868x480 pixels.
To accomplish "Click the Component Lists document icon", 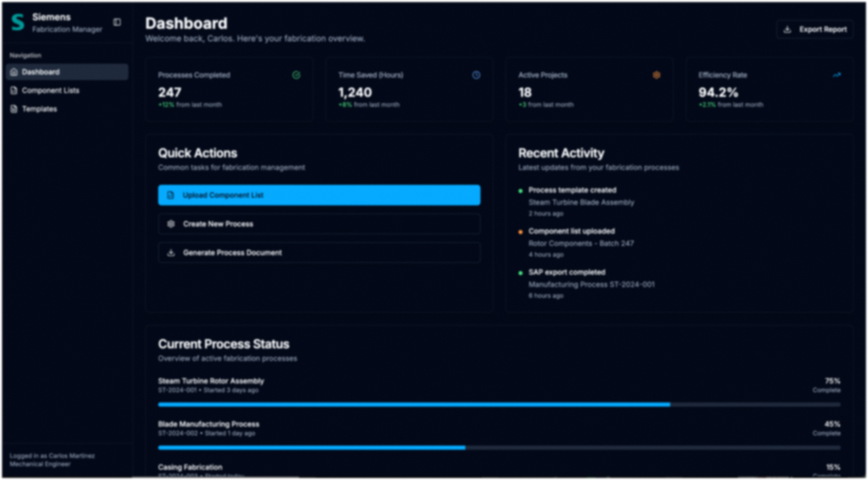I will (14, 90).
